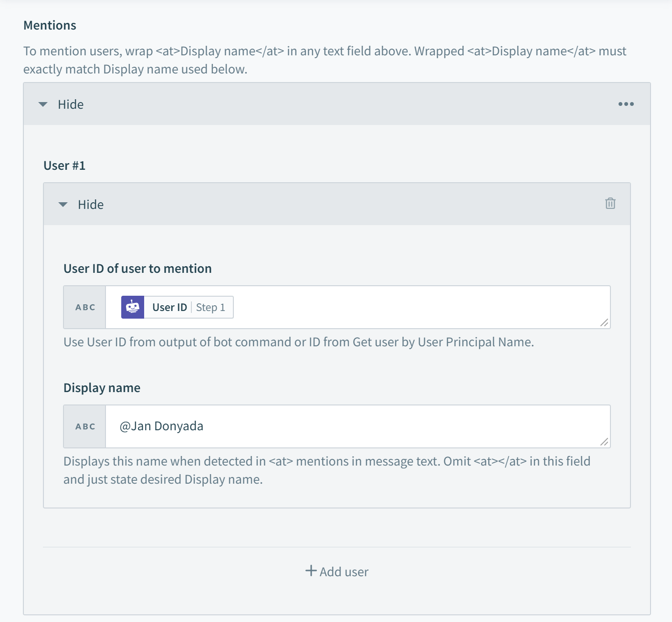Click the Hide label in the top bar
The image size is (672, 622).
[71, 104]
